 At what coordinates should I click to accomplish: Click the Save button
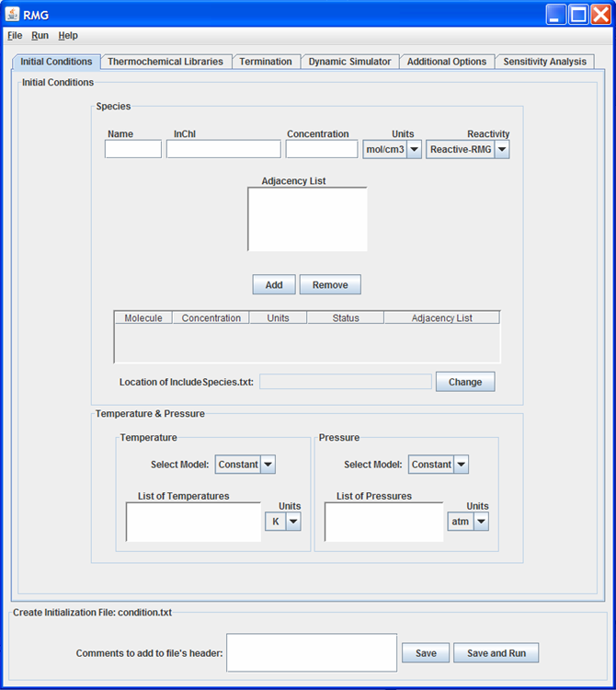click(x=426, y=653)
